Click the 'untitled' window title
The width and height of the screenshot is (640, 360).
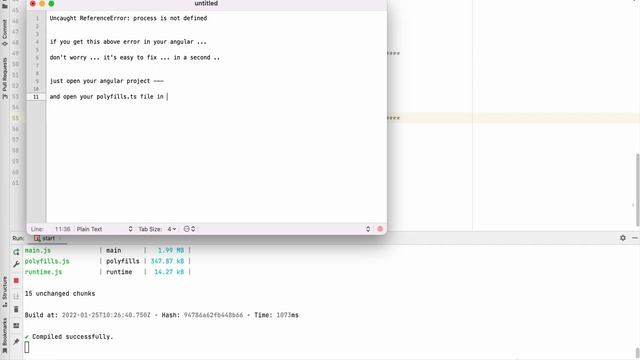click(206, 3)
